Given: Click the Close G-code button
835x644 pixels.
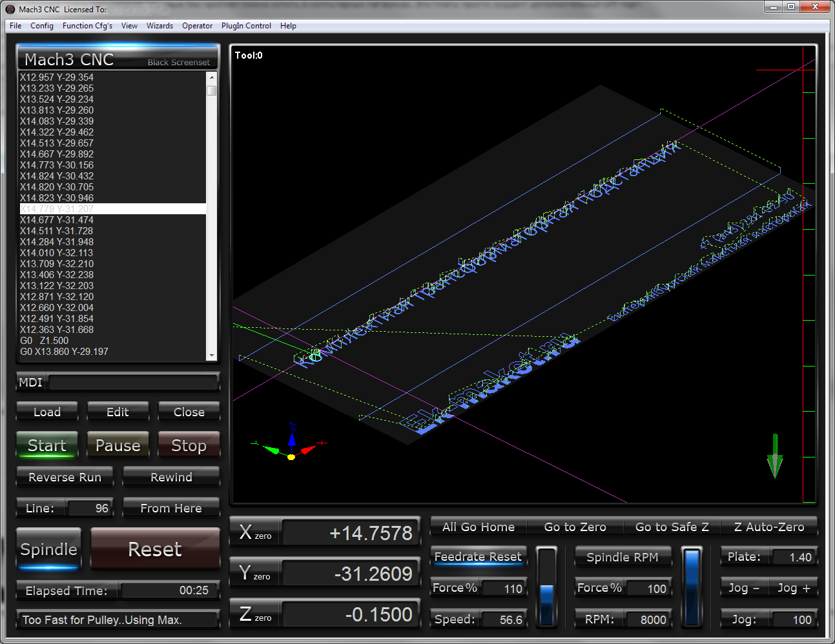Looking at the screenshot, I should pos(189,412).
